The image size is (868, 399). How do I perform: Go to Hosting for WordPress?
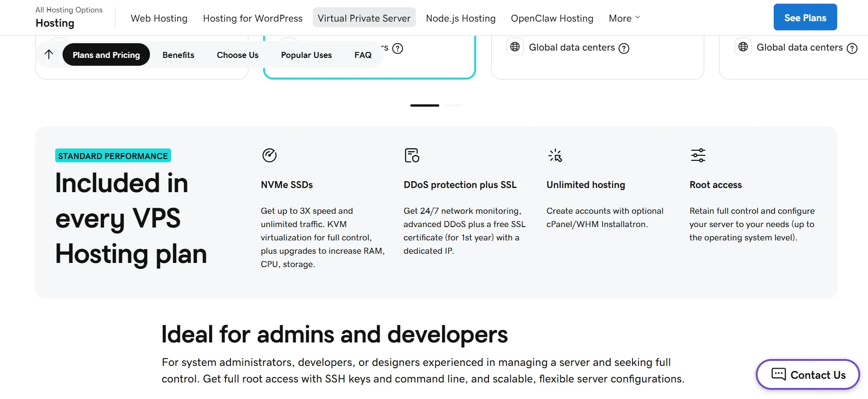[x=253, y=18]
